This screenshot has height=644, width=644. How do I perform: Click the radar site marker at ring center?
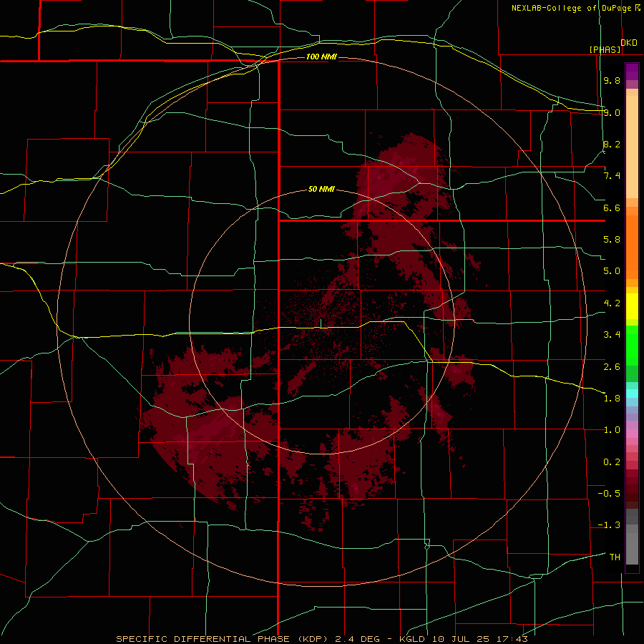click(321, 323)
